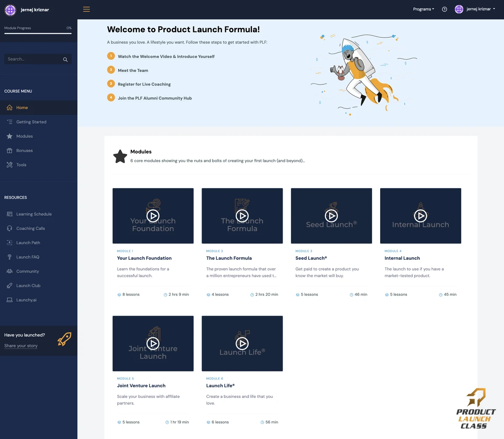The height and width of the screenshot is (439, 504).
Task: Click the Getting Started list icon
Action: click(x=10, y=122)
